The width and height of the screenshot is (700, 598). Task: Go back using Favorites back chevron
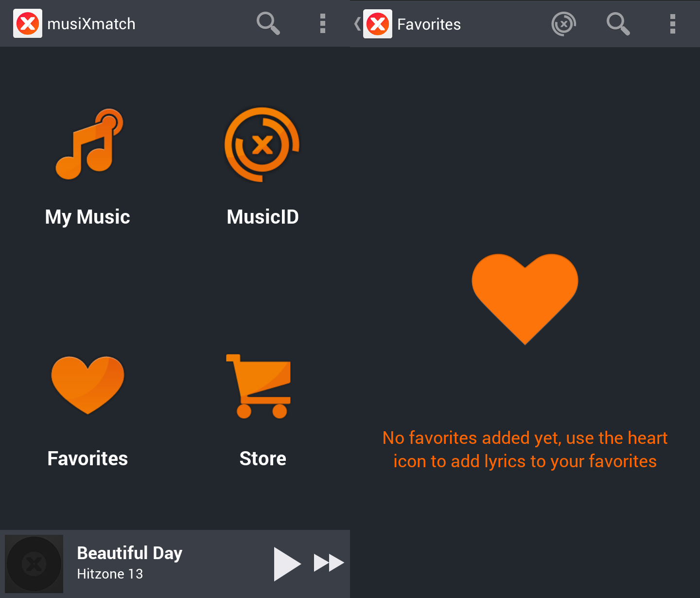click(358, 24)
